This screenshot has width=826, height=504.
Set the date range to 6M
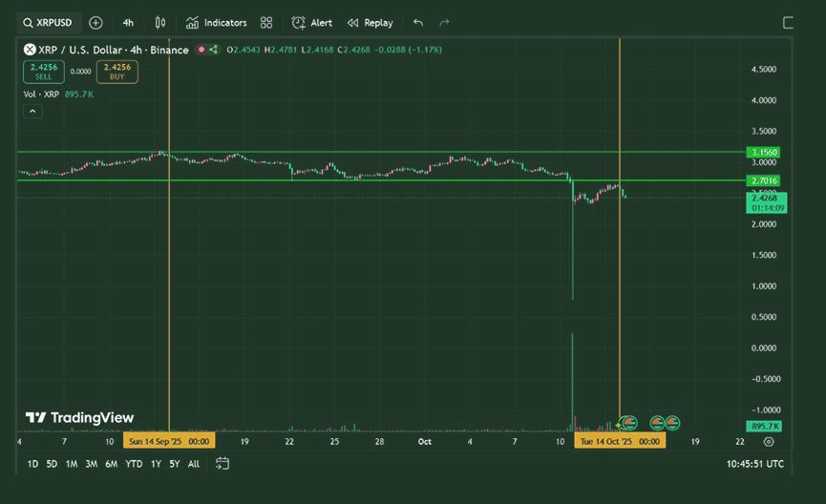[111, 464]
